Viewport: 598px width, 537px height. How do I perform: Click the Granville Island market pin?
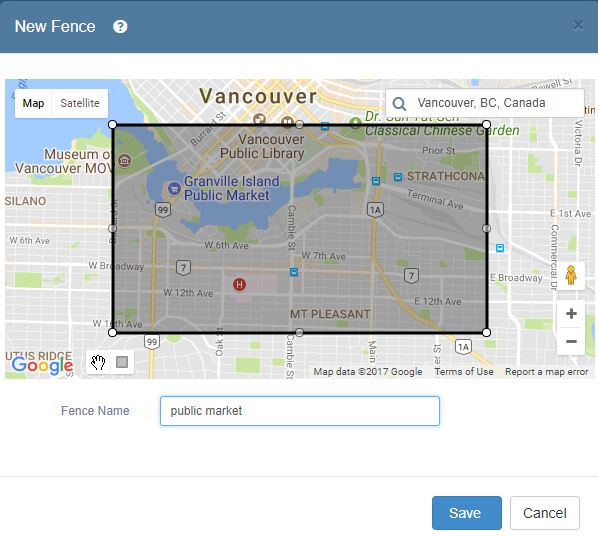click(174, 188)
